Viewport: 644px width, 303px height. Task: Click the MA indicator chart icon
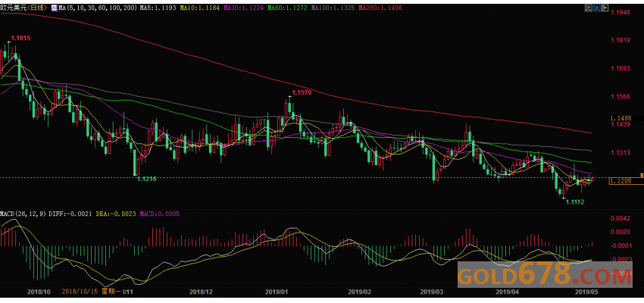55,8
